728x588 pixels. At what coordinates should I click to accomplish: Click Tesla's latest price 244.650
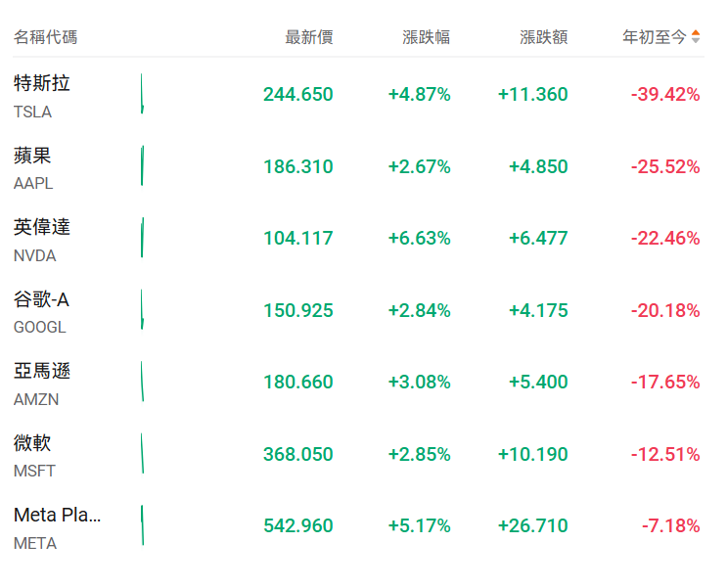(x=297, y=94)
